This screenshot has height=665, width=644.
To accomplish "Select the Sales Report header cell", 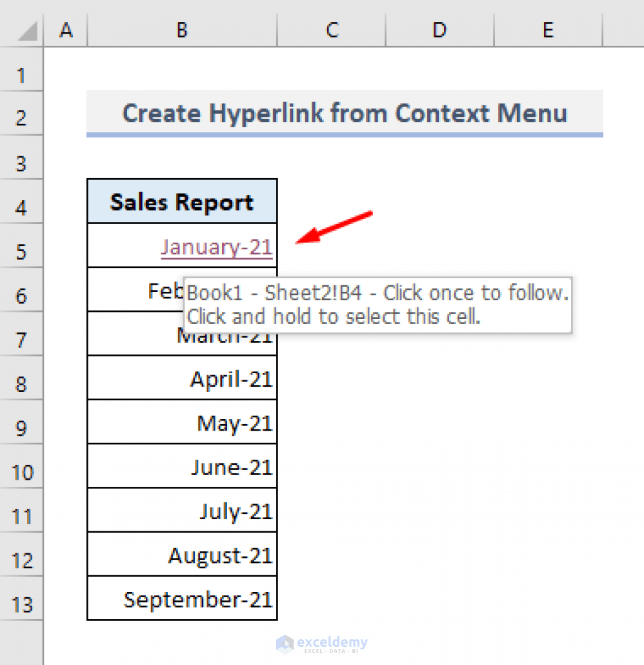I will coord(181,201).
